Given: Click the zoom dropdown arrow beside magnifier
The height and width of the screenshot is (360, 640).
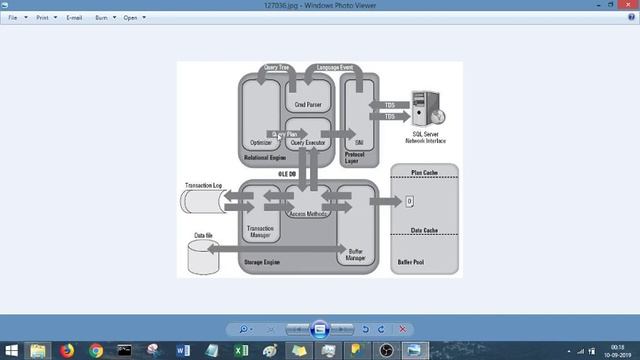Looking at the screenshot, I should pyautogui.click(x=251, y=329).
